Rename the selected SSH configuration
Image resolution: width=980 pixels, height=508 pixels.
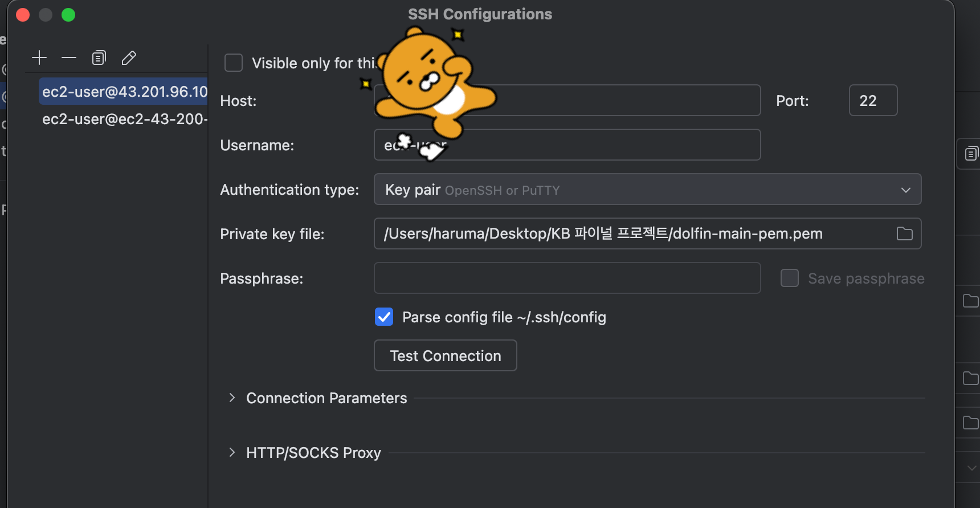tap(129, 58)
